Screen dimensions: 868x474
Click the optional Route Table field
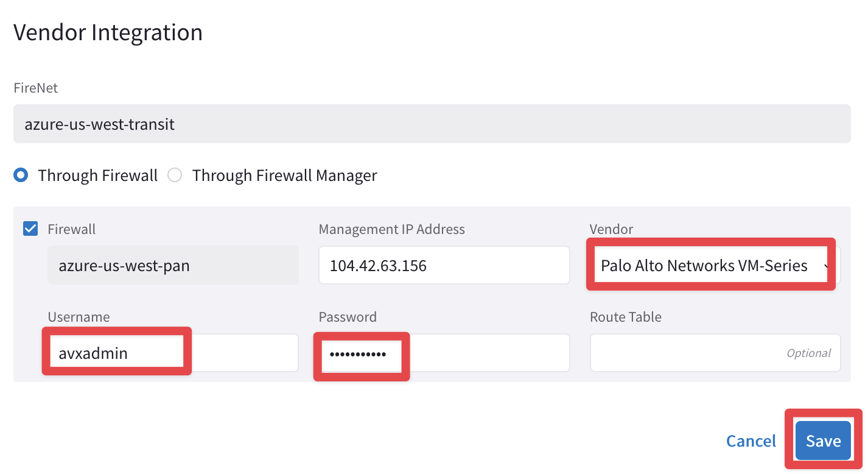pos(715,353)
